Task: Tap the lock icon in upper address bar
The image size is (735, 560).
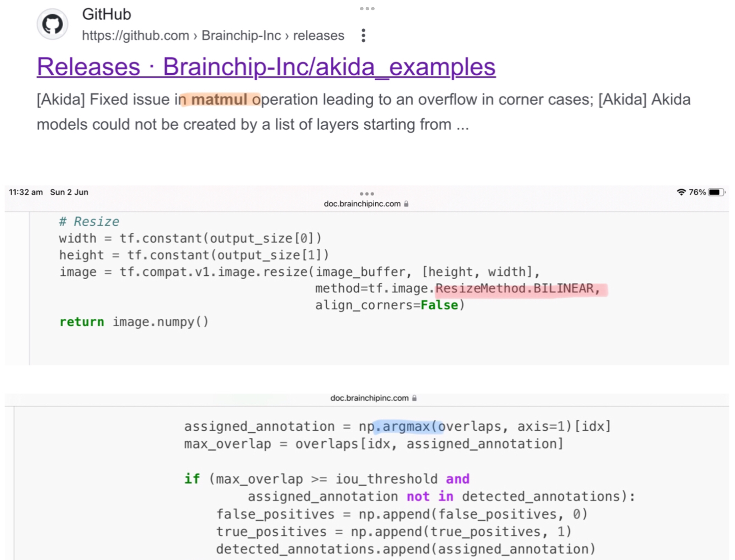Action: pyautogui.click(x=406, y=204)
